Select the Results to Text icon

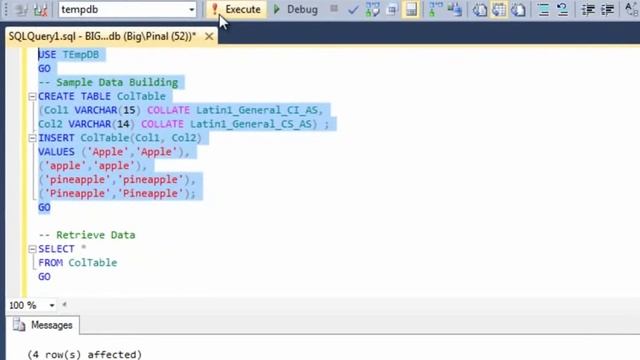[480, 10]
